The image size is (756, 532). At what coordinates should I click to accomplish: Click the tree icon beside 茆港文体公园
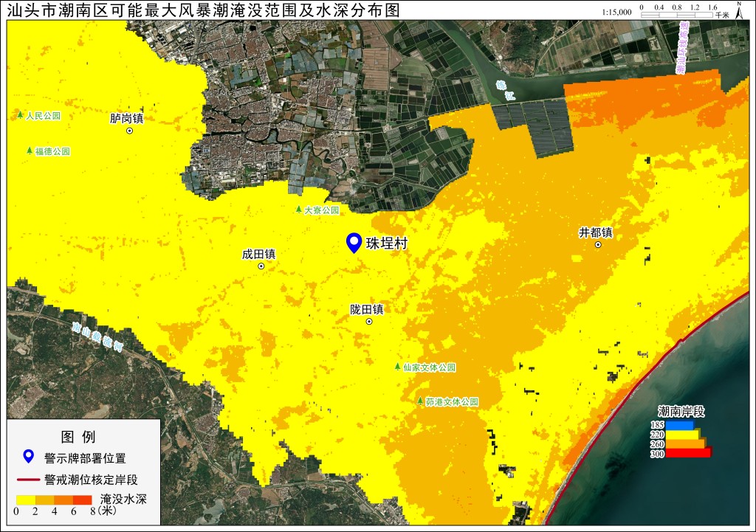[x=420, y=401]
